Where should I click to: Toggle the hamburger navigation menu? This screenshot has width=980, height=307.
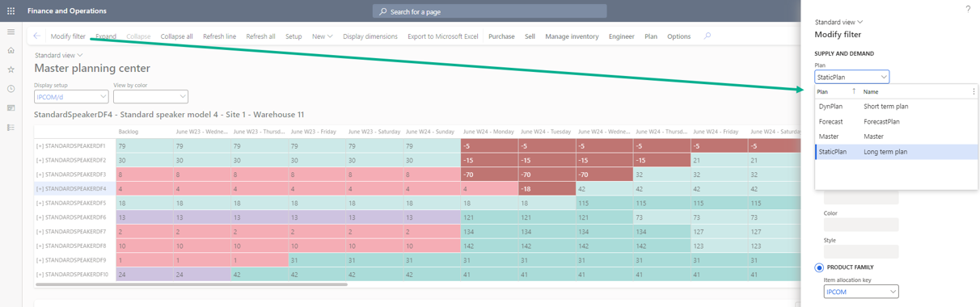click(11, 32)
